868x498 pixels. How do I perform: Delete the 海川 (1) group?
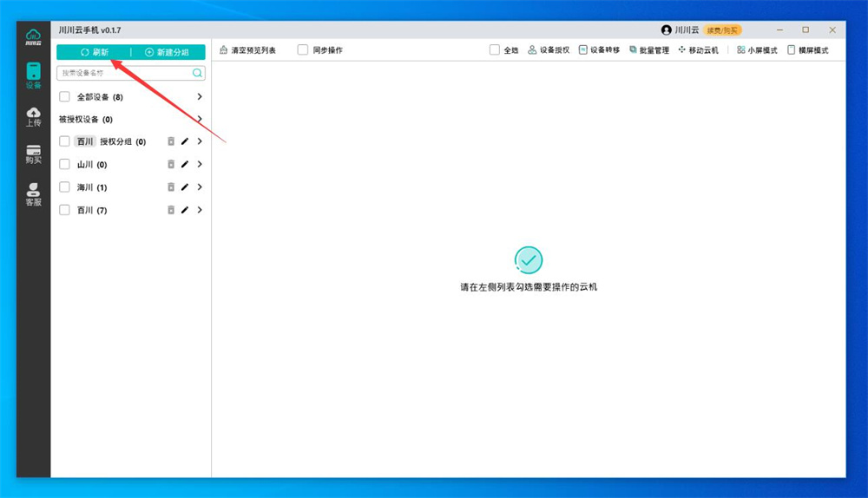[171, 187]
